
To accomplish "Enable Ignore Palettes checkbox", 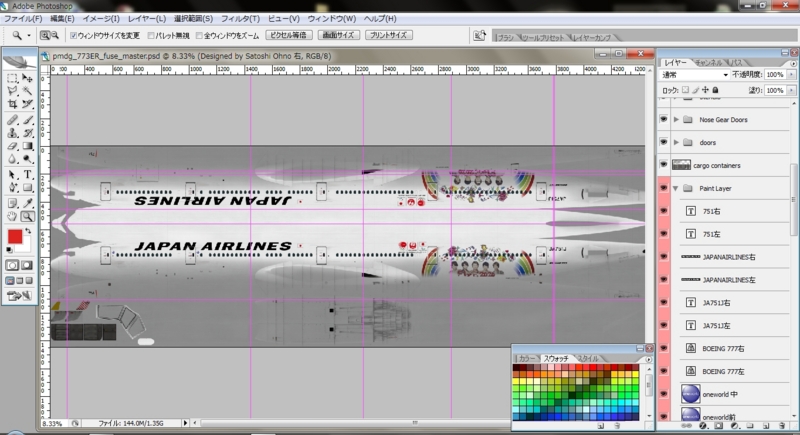I will (x=151, y=36).
